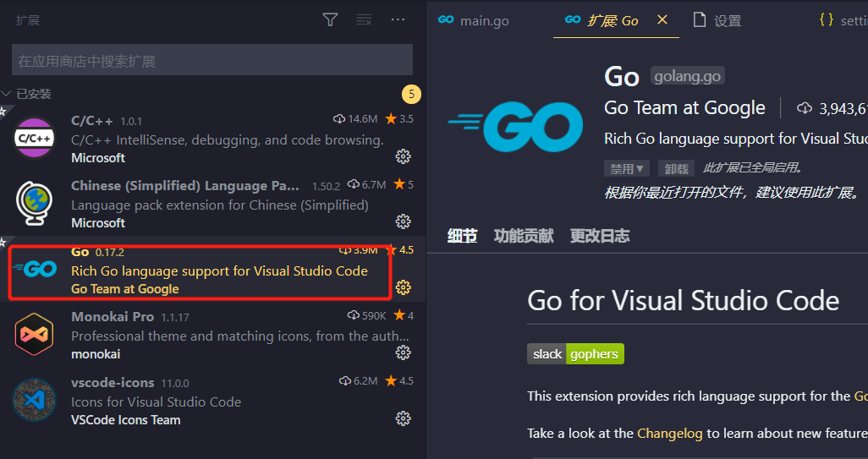Click the Go Team at Google publisher link

point(684,108)
